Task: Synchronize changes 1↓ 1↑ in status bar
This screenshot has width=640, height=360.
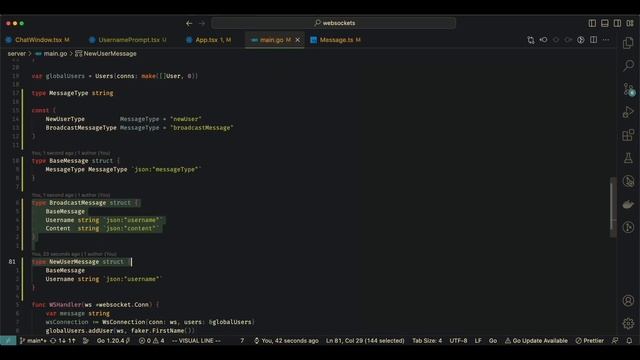Action: (63, 340)
